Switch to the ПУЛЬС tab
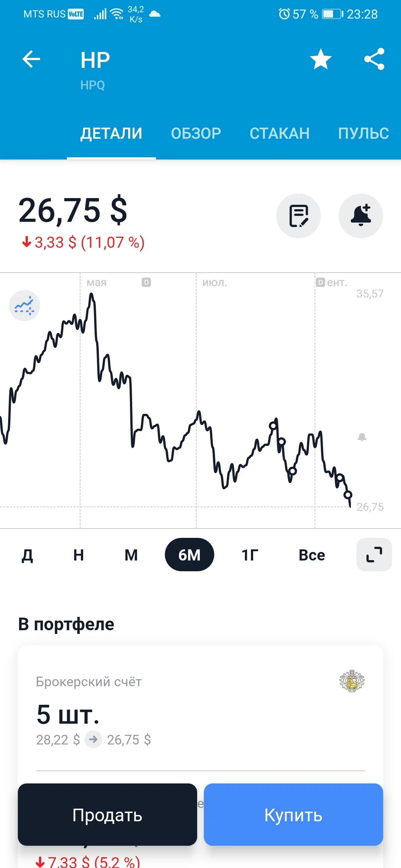Image resolution: width=401 pixels, height=868 pixels. pos(363,133)
